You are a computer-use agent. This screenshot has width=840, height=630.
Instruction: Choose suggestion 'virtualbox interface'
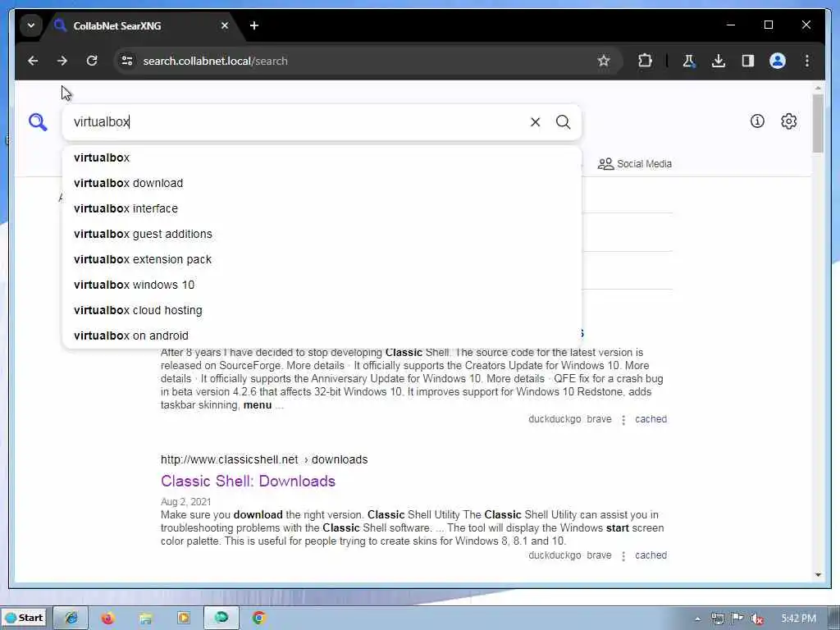tap(322, 208)
